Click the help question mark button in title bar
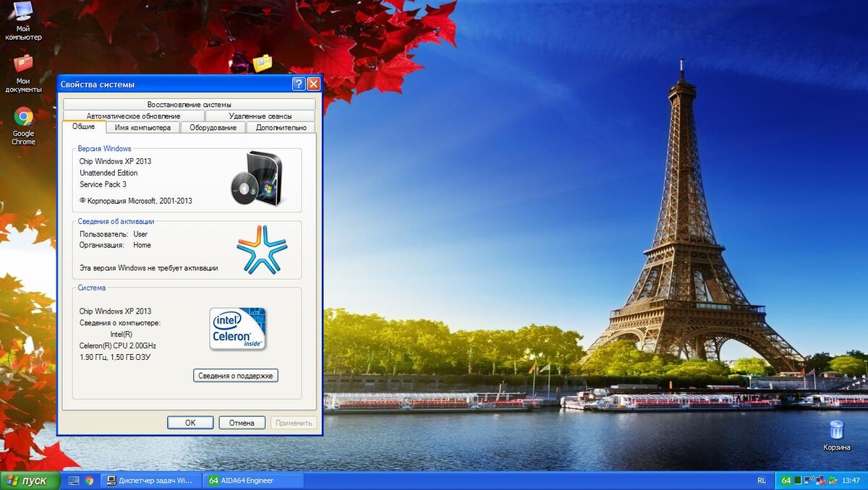This screenshot has width=868, height=490. pos(299,84)
